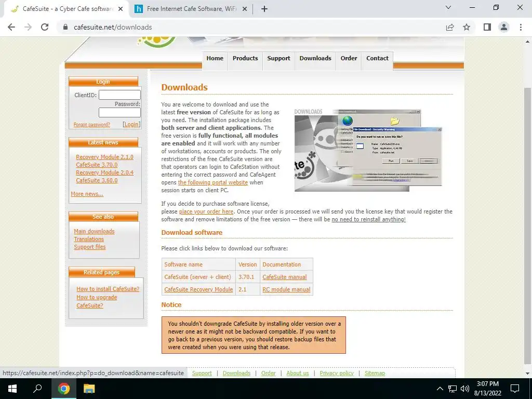Open Chrome's three-dot menu

[x=521, y=27]
